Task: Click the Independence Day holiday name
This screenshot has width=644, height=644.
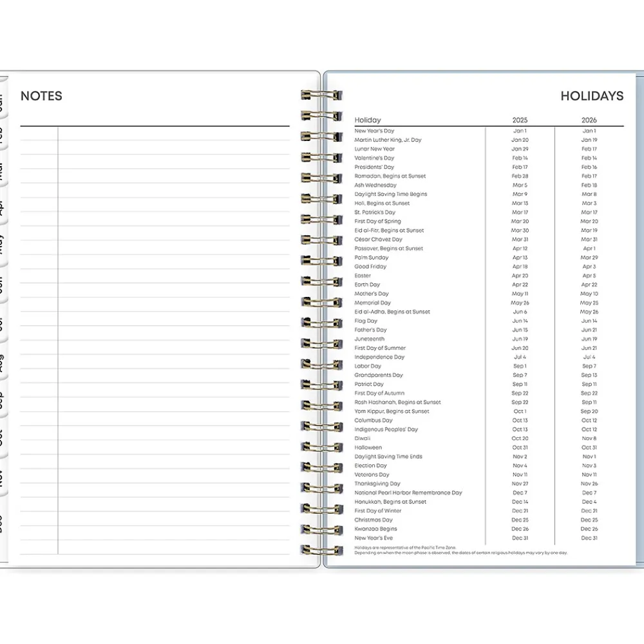Action: coord(379,357)
